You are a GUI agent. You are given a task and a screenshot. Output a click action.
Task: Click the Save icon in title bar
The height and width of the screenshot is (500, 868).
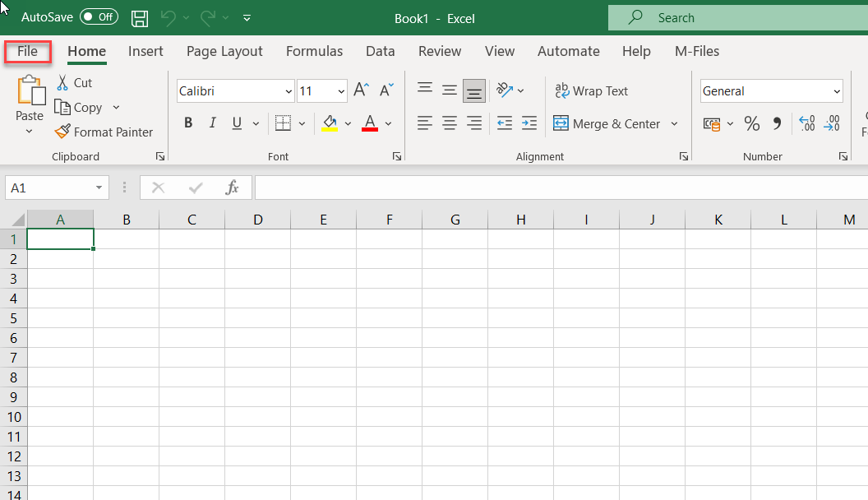pos(141,17)
